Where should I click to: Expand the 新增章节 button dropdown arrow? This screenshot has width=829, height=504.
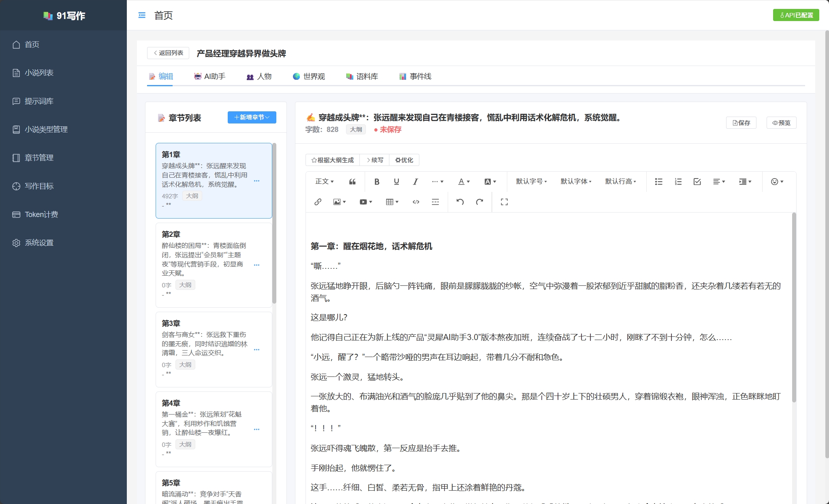268,117
